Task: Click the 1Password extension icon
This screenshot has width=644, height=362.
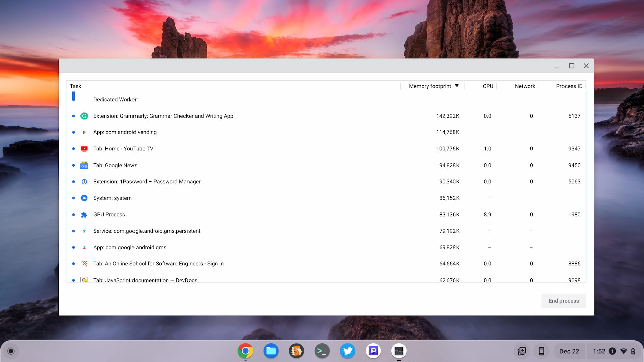Action: tap(84, 182)
